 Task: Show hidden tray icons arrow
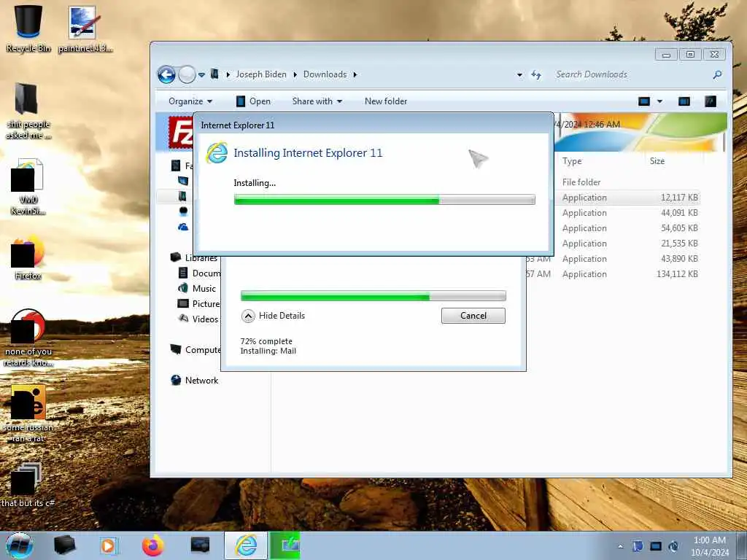tap(620, 547)
